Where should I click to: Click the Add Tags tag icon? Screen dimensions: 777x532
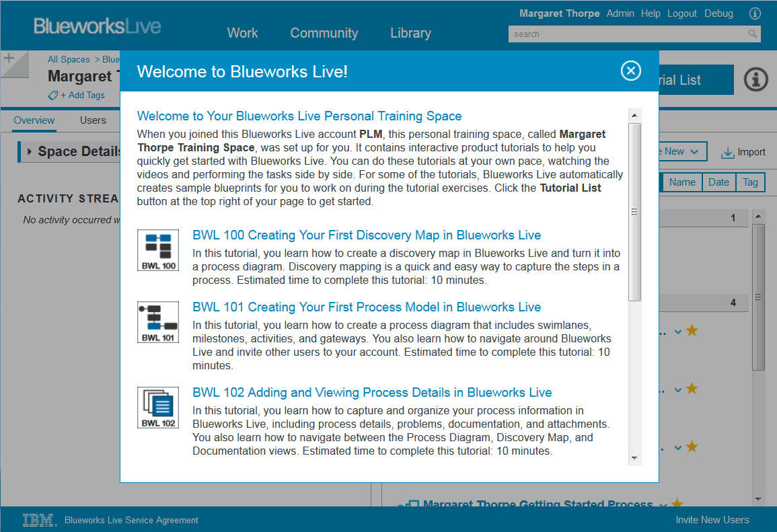(x=53, y=96)
